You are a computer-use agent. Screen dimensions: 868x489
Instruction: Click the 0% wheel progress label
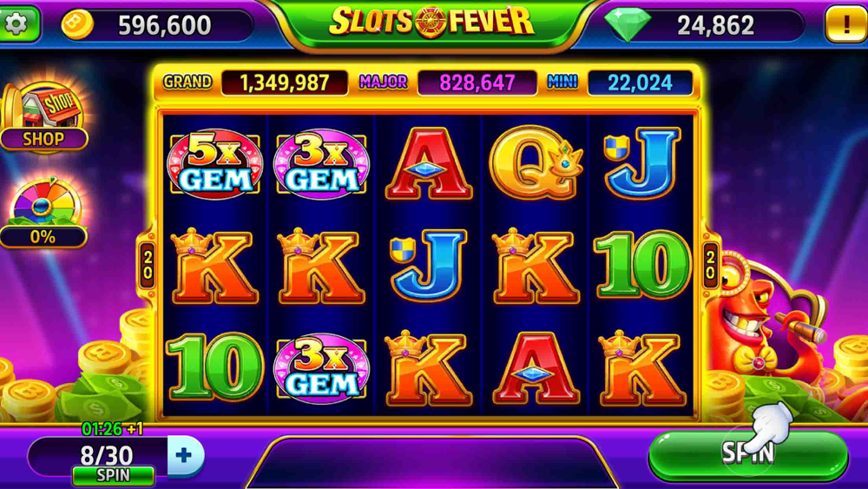point(43,237)
